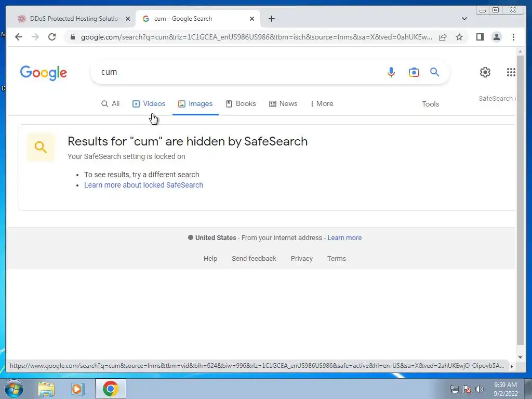Go back with the browser back arrow
This screenshot has width=532, height=399.
pyautogui.click(x=19, y=37)
